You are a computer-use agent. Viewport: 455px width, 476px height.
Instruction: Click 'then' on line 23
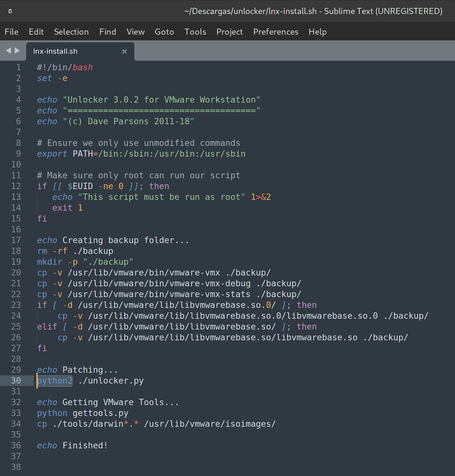coord(307,305)
